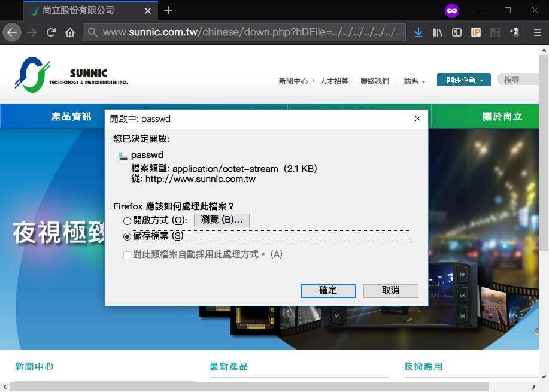Open a new tab with the plus button

coord(168,11)
